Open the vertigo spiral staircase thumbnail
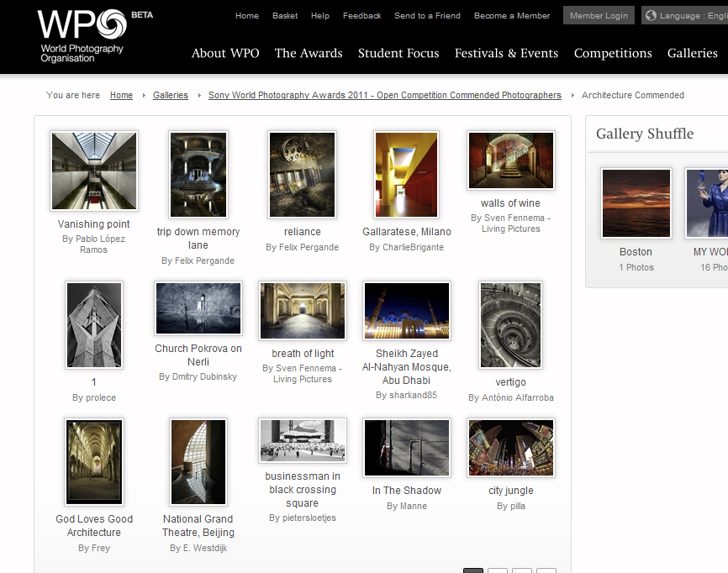The width and height of the screenshot is (728, 573). pos(510,325)
